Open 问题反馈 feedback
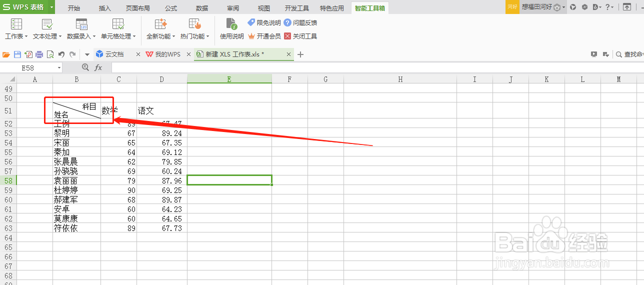The width and height of the screenshot is (644, 285). pyautogui.click(x=300, y=22)
